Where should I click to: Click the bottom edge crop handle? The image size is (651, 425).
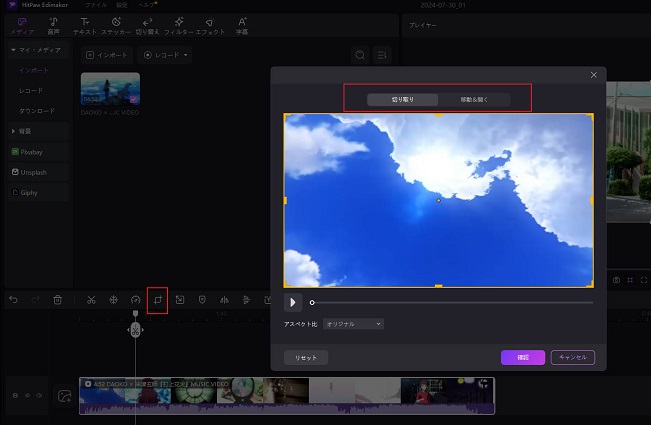(438, 286)
